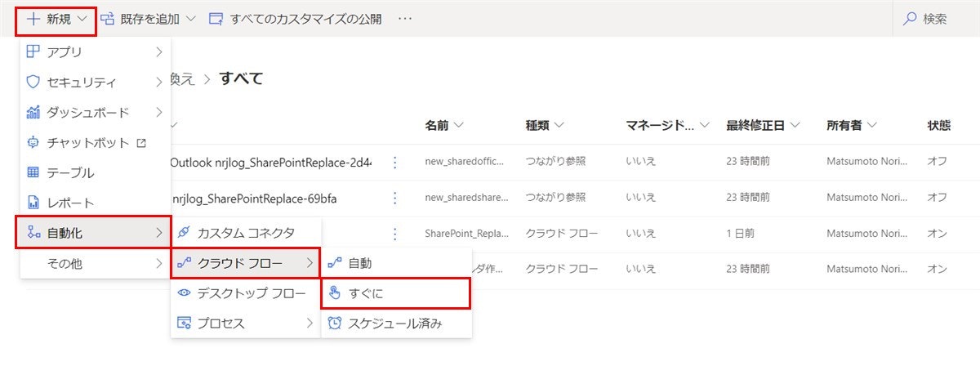
Task: Select クラウド フロー submenu item
Action: 245,263
